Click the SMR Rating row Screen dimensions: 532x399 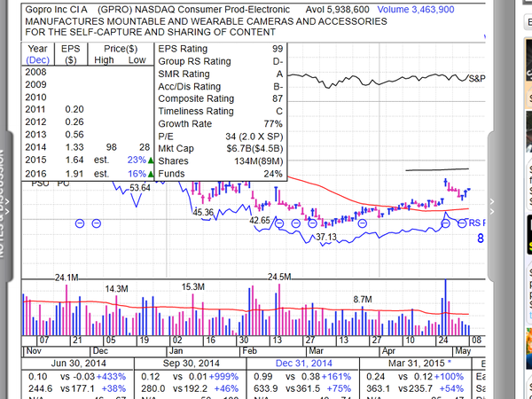pos(221,74)
